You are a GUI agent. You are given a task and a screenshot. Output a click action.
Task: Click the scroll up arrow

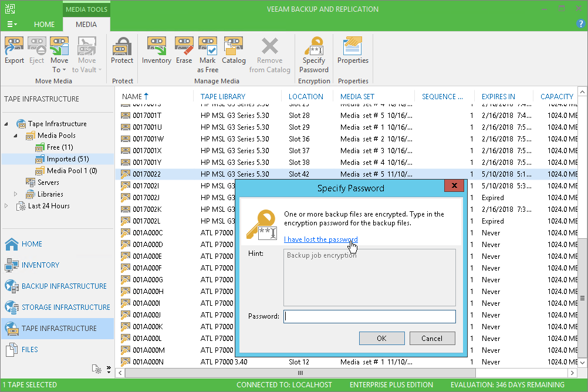coord(582,92)
